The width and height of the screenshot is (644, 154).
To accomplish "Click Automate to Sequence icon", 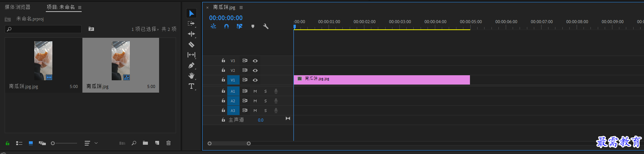I will pos(122,143).
